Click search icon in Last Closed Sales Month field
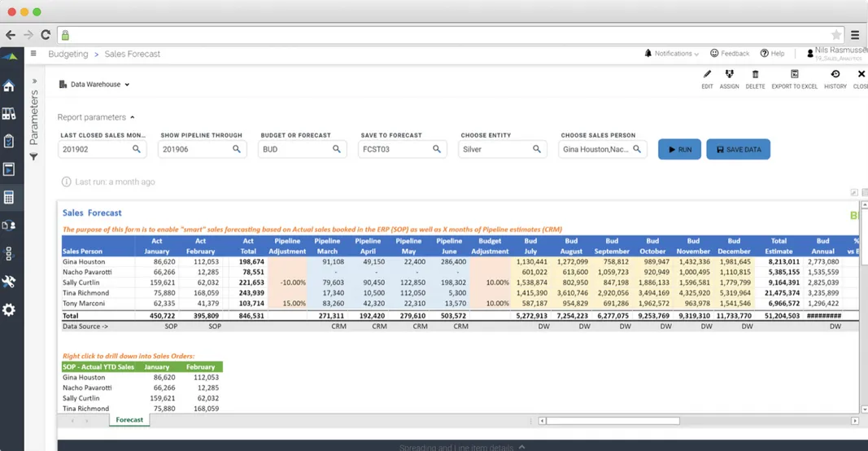Viewport: 868px width, 451px height. point(136,149)
